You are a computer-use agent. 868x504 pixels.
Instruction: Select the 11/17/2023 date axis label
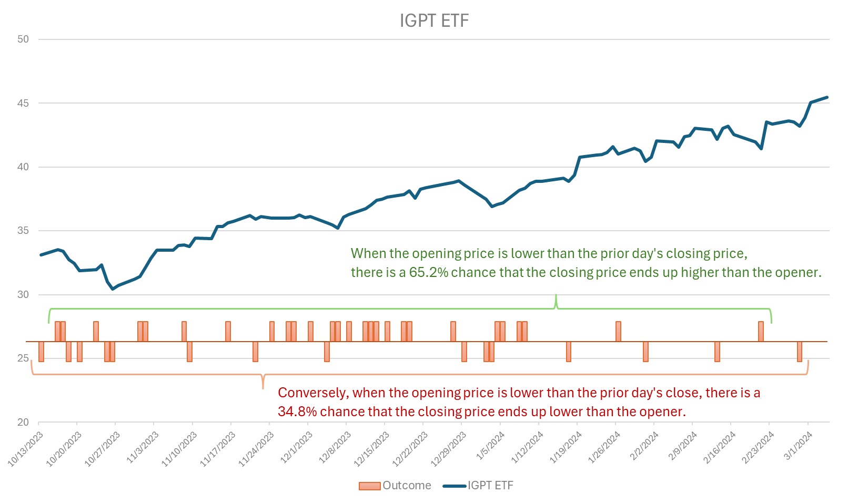(218, 448)
